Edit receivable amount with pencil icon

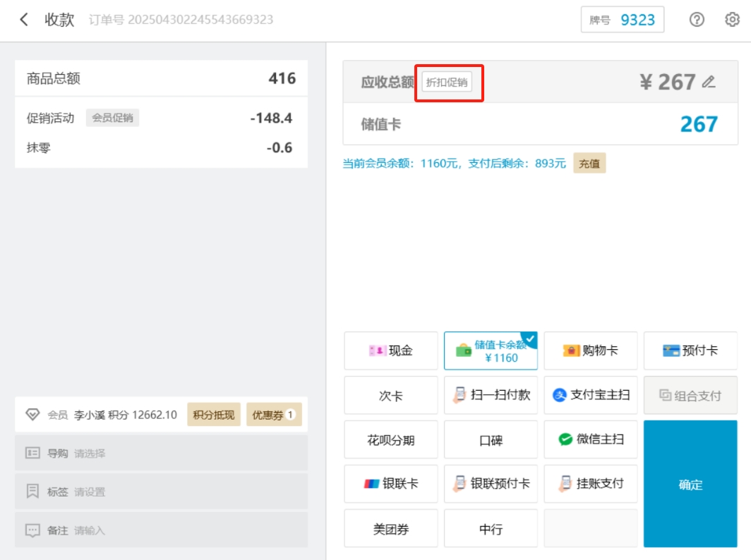pyautogui.click(x=709, y=82)
